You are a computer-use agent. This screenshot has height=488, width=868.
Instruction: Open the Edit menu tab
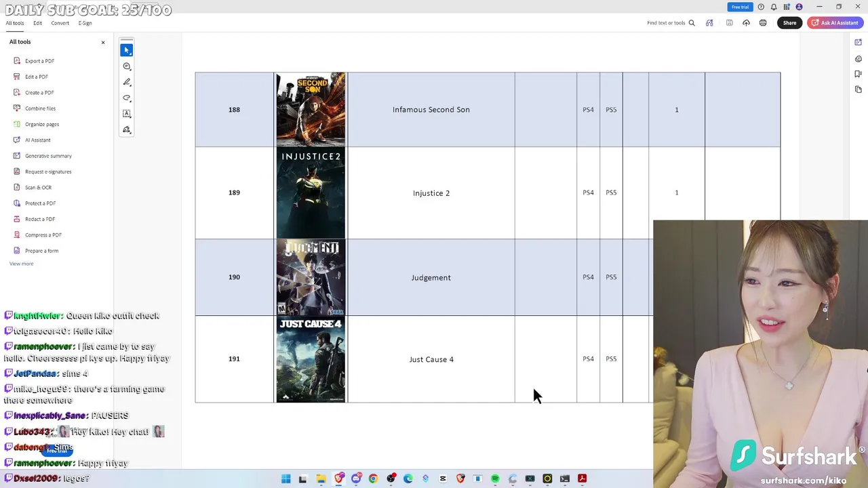click(37, 23)
